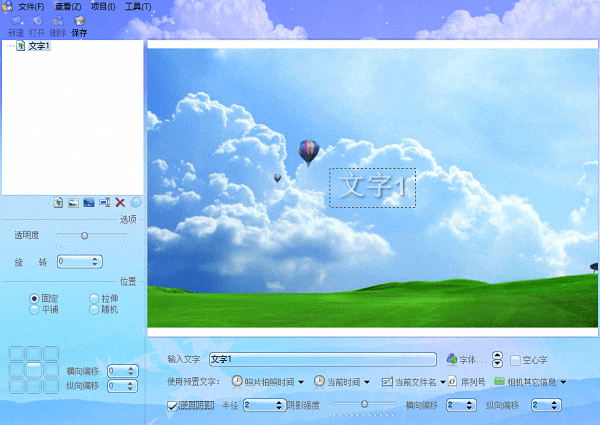This screenshot has width=600, height=425.
Task: Click the New (新建) toolbar icon
Action: 16,25
